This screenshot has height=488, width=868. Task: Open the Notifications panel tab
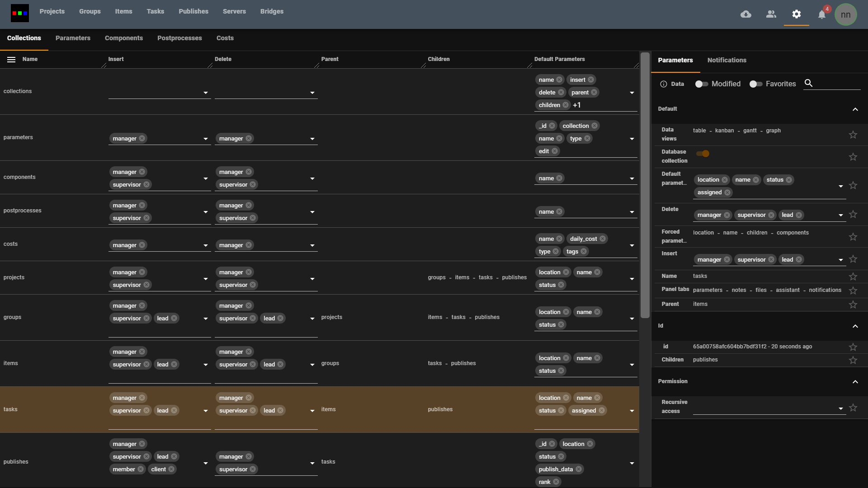coord(726,60)
